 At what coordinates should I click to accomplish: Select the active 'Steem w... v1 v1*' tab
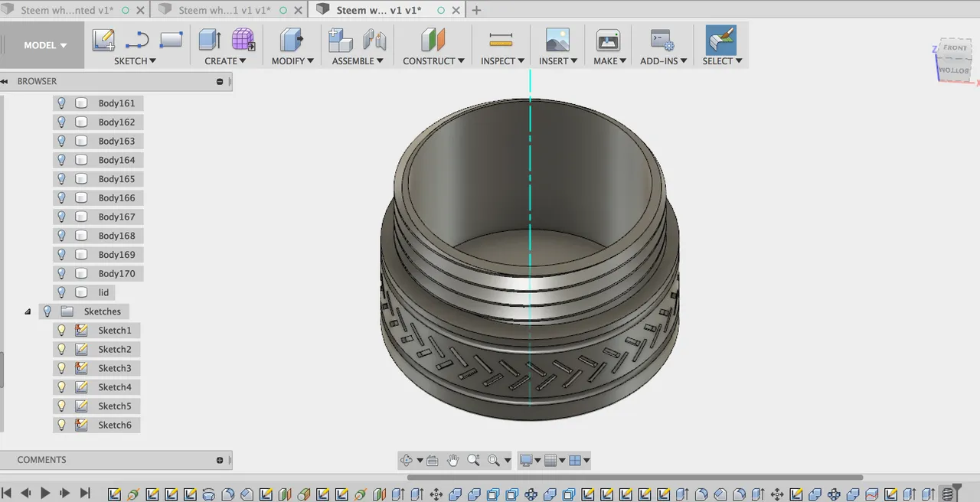point(379,10)
